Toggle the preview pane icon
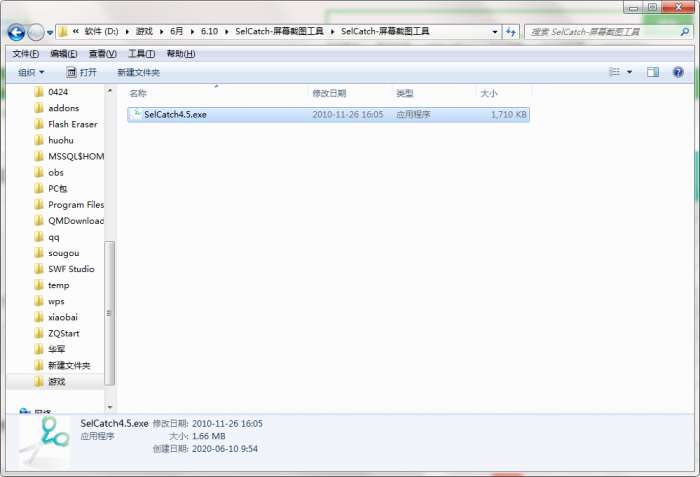 [x=653, y=72]
